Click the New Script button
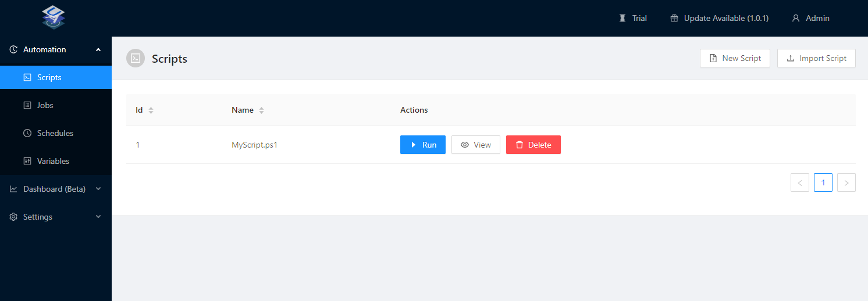 [735, 58]
